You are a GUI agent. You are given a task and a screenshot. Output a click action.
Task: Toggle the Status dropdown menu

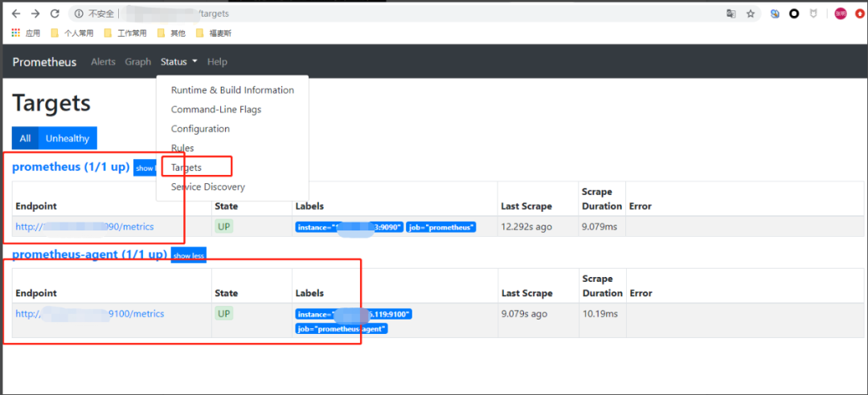[178, 62]
